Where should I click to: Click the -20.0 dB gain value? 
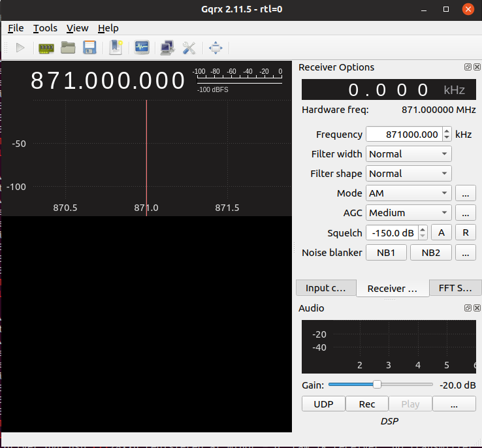[x=458, y=385]
